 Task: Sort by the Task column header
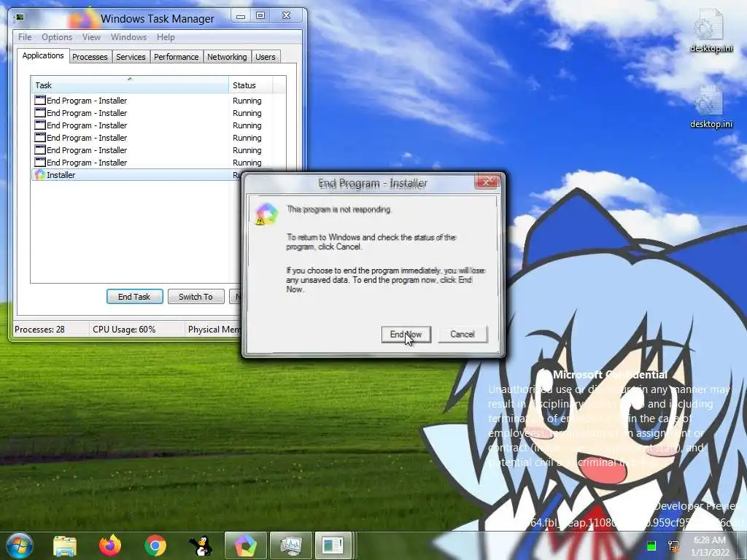[130, 85]
